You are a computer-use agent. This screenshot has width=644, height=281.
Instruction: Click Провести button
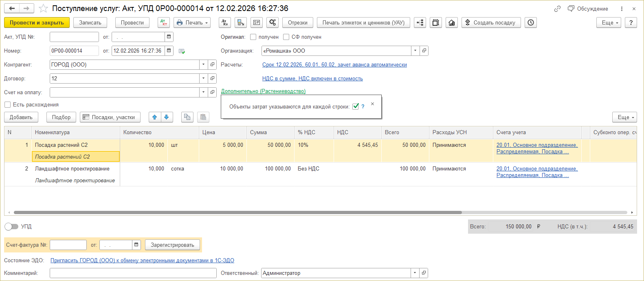[132, 22]
